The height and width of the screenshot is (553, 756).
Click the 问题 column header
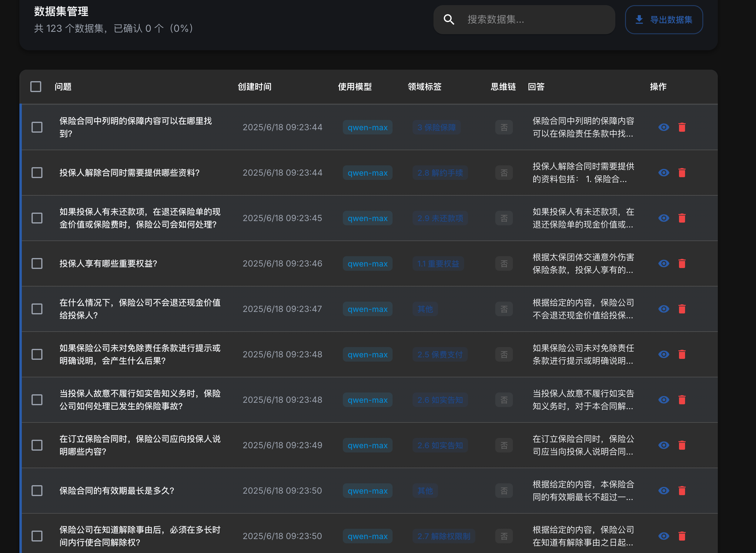coord(64,86)
